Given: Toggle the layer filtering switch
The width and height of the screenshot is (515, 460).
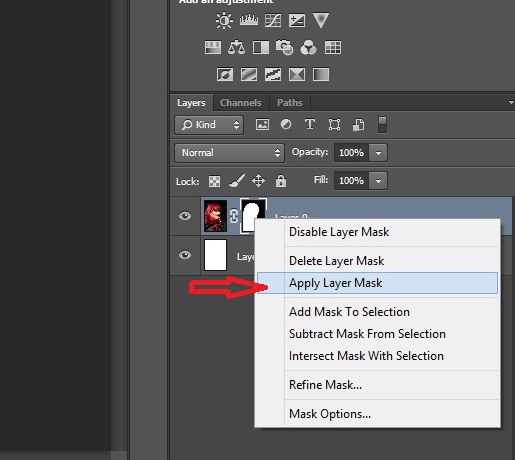Looking at the screenshot, I should pyautogui.click(x=382, y=125).
